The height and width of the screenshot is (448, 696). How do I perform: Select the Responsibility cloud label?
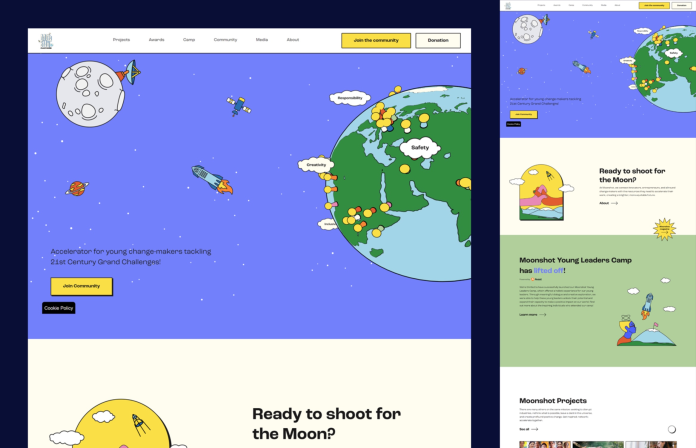coord(350,98)
